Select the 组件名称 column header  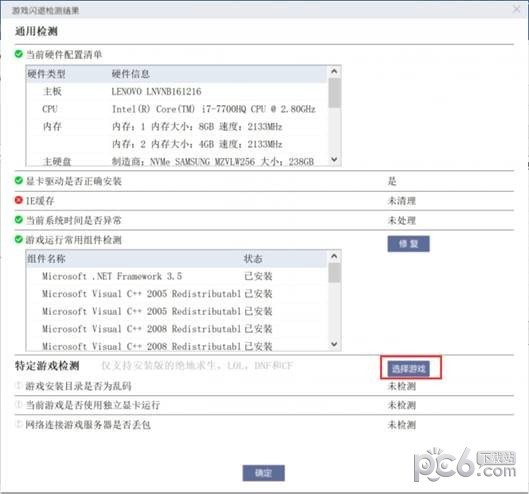coord(47,259)
